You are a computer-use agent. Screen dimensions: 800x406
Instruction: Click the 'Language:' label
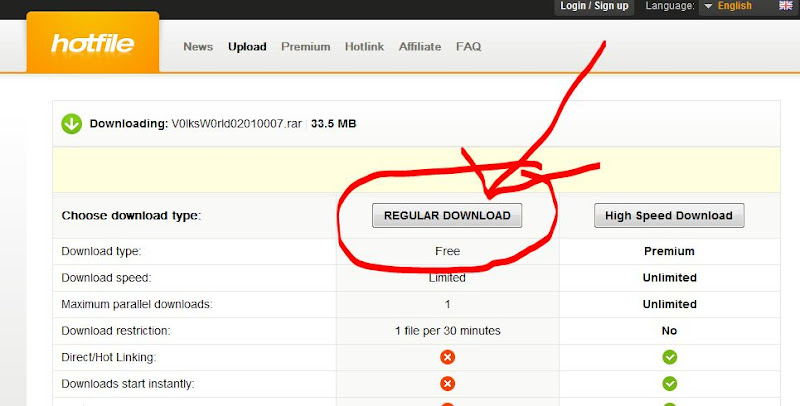[670, 6]
